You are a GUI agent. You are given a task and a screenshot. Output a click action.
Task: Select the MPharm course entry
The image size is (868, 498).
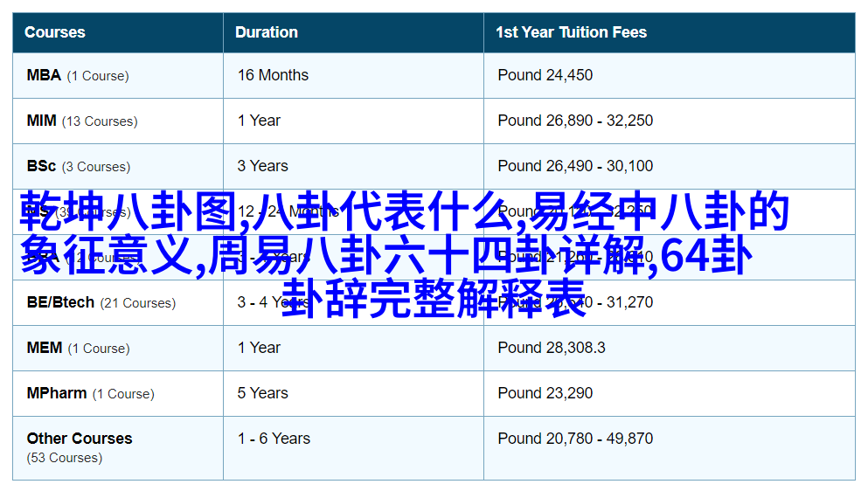pyautogui.click(x=57, y=393)
